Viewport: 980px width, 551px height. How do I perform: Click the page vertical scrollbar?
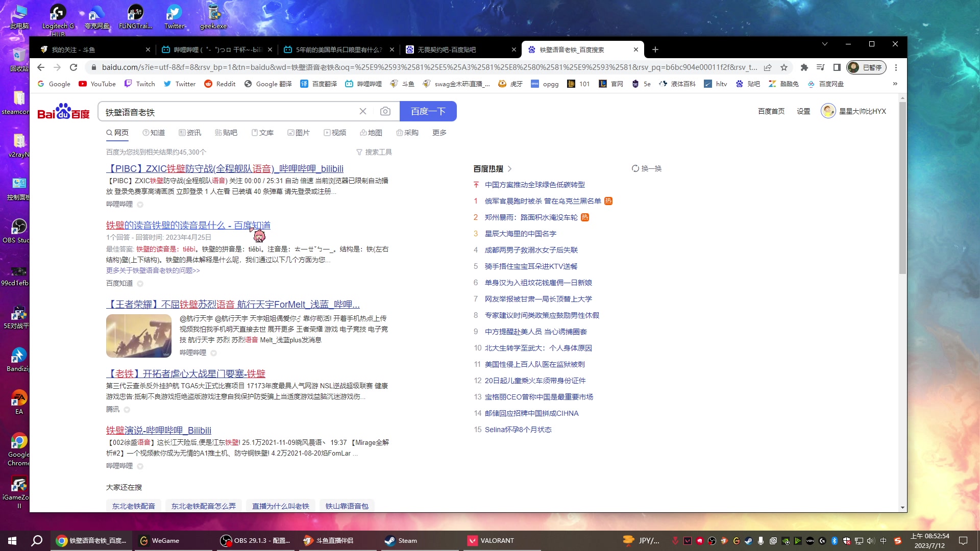pos(902,189)
